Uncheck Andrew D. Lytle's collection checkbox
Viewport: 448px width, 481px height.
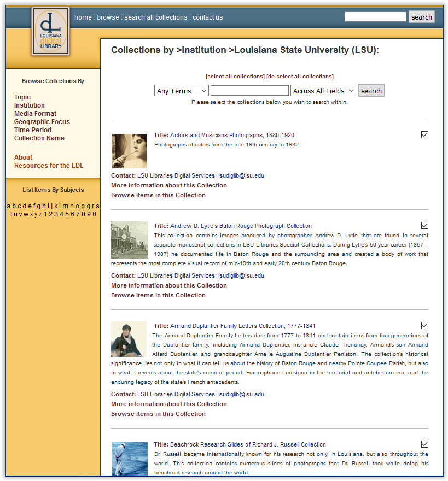[x=424, y=225]
